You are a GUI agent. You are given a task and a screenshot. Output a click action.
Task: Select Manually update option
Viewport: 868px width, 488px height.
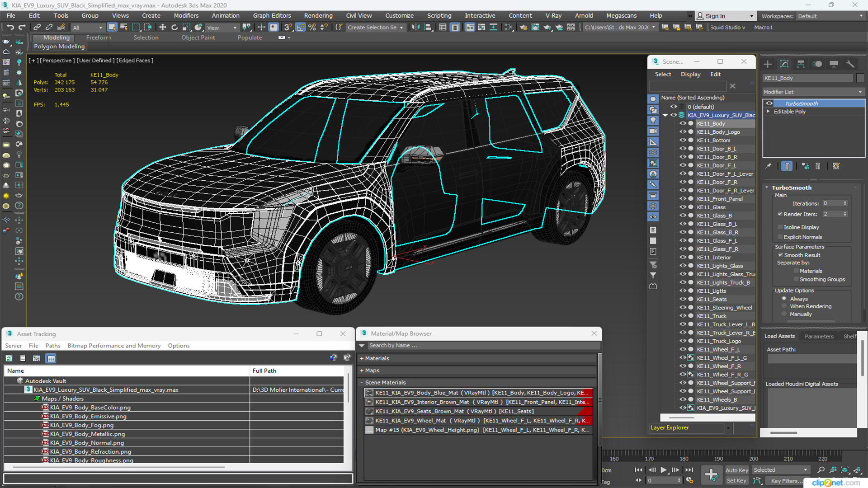(x=784, y=314)
